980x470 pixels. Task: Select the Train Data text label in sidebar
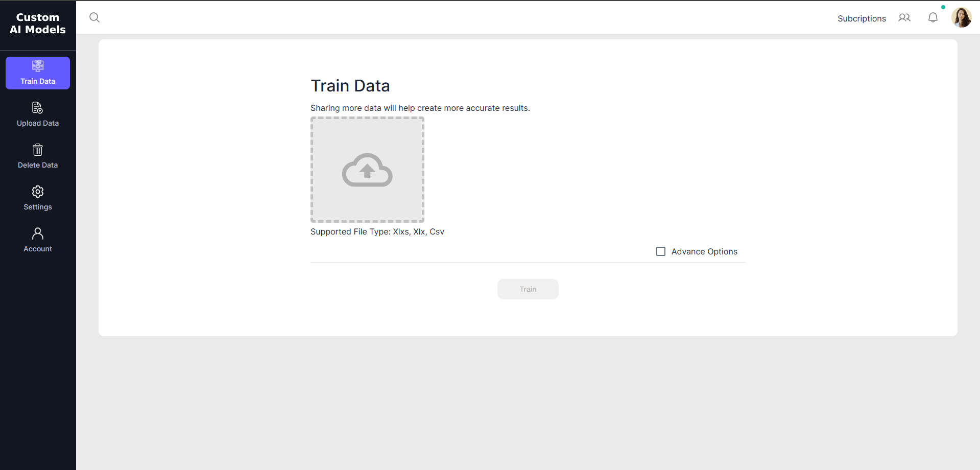[x=38, y=81]
